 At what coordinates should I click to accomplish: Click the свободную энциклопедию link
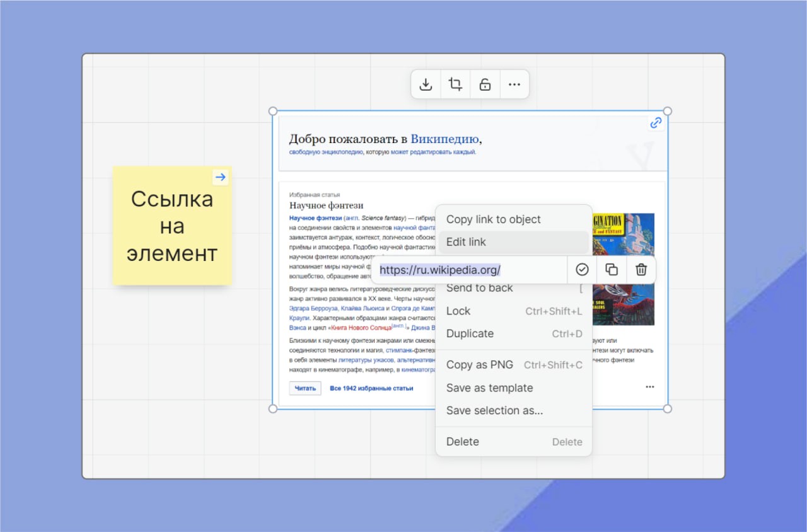click(x=326, y=152)
